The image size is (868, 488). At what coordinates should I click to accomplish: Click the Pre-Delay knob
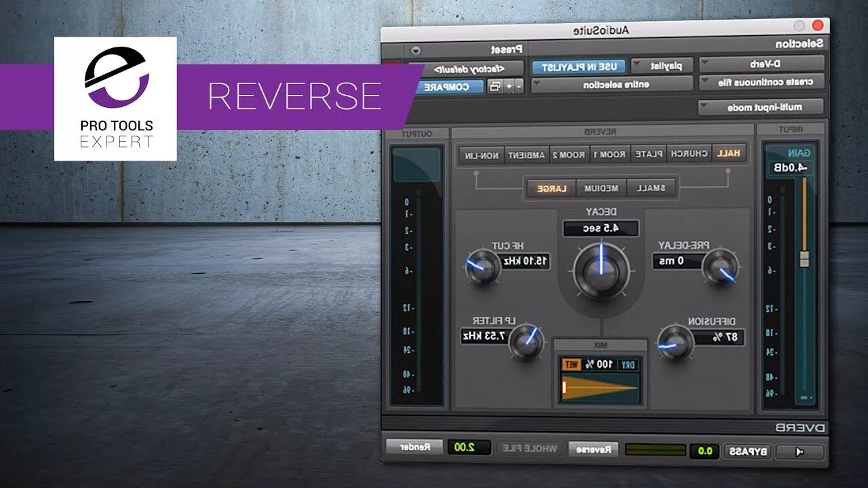(x=719, y=267)
